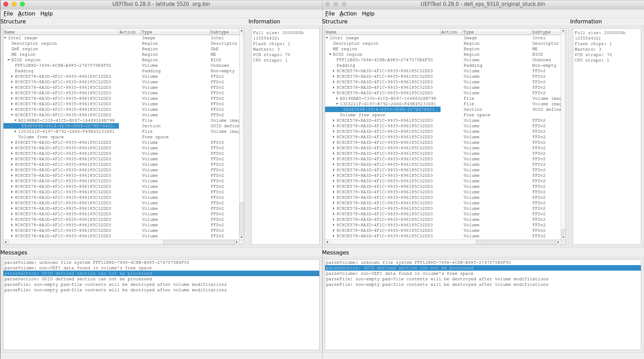
Task: Click scroll-down arrow of latitude Structure tree
Action: pos(242,237)
